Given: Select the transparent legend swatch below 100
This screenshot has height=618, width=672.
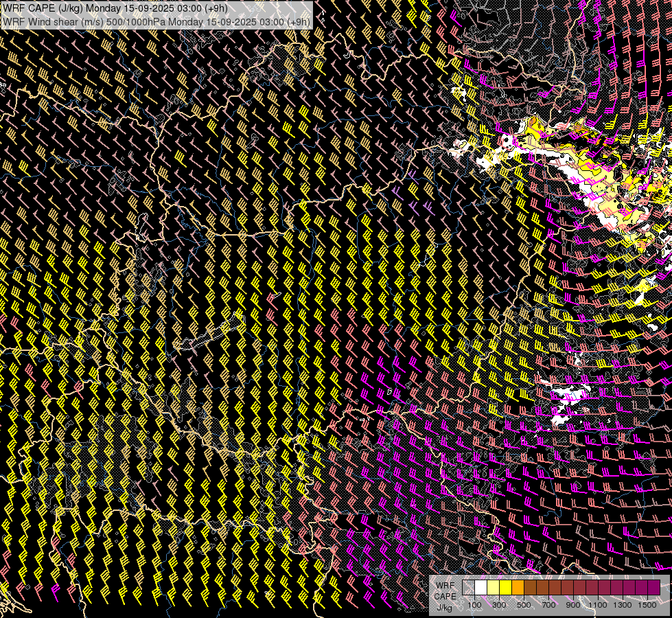Looking at the screenshot, I should point(468,587).
